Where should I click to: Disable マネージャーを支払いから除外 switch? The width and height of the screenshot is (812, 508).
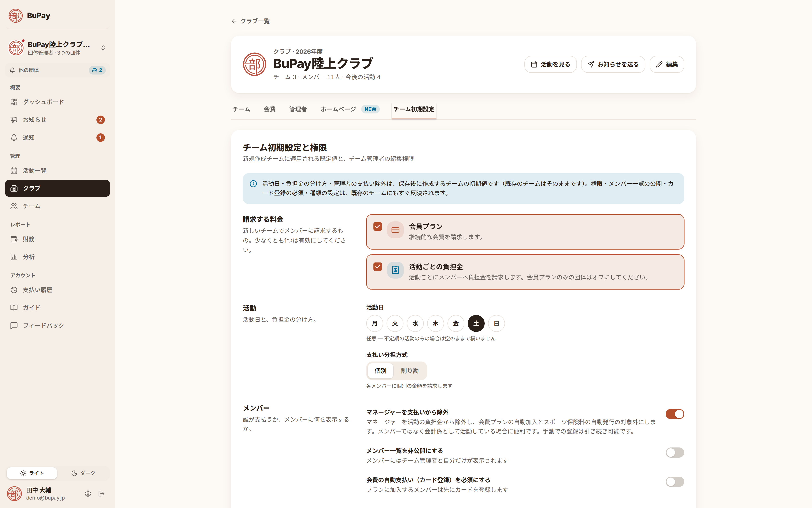pyautogui.click(x=675, y=414)
